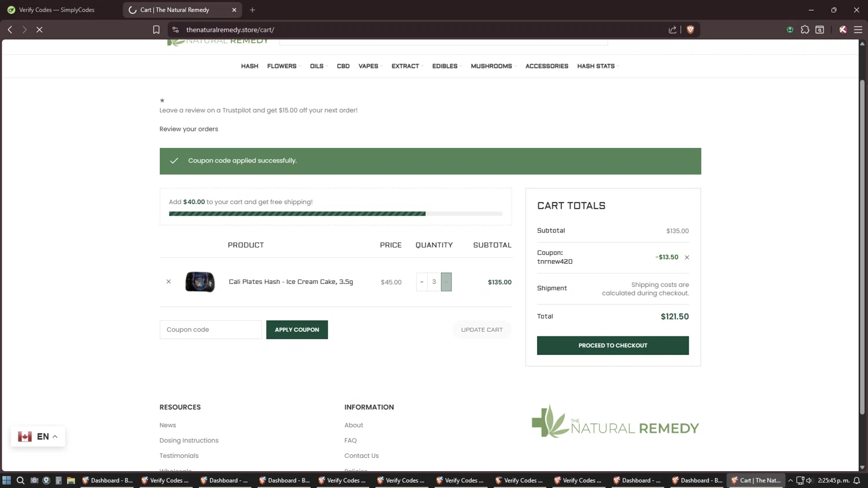Viewport: 868px width, 488px height.
Task: Share this page via the share icon
Action: pos(672,29)
